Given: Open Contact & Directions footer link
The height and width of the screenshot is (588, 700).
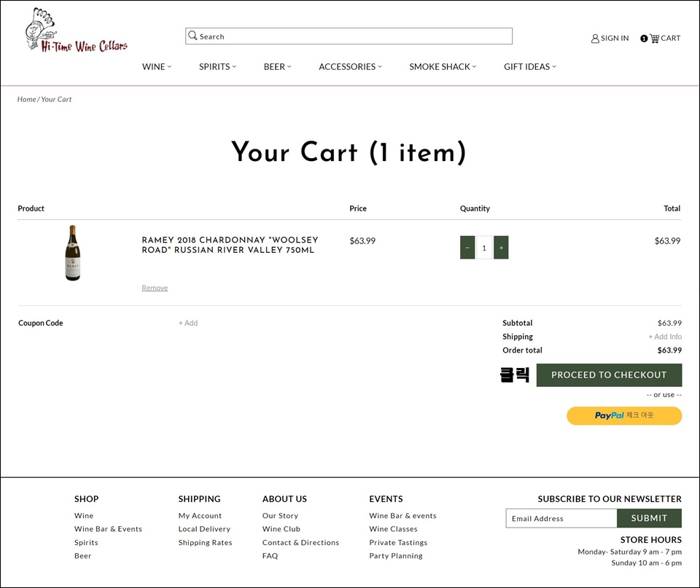Looking at the screenshot, I should pyautogui.click(x=301, y=543).
